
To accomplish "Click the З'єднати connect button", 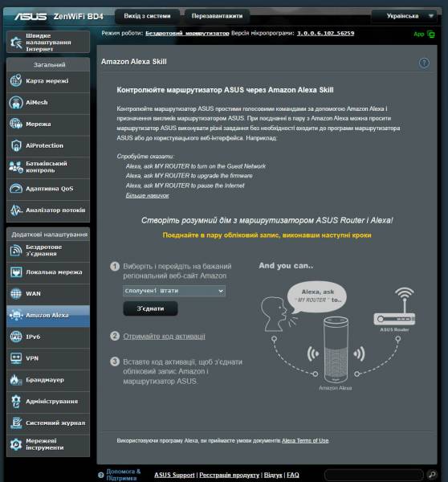I will click(150, 308).
